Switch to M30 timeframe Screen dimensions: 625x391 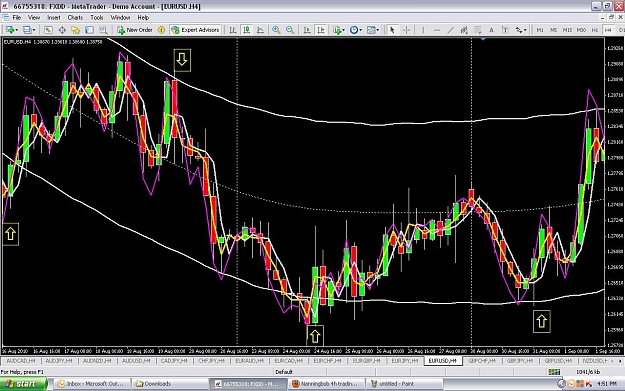[581, 30]
